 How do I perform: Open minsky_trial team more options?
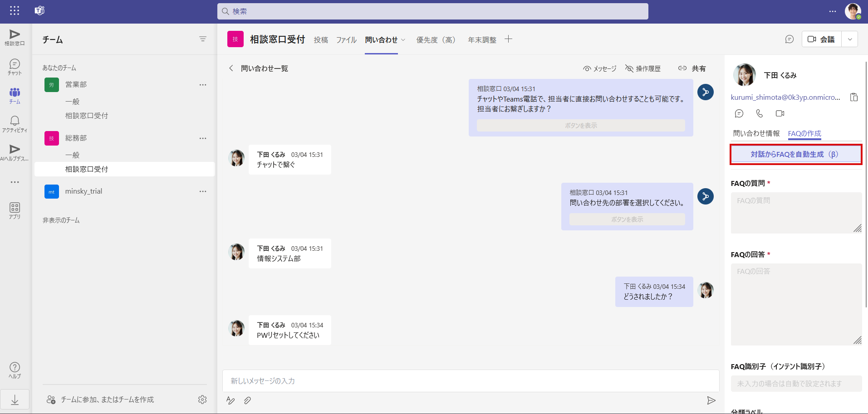click(x=203, y=191)
